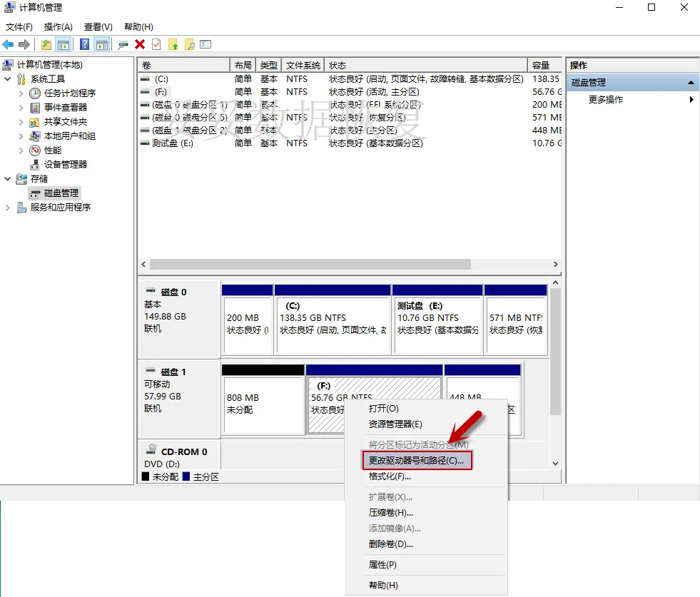This screenshot has width=700, height=597.
Task: Click the checklist settings icon at toolbar end
Action: [206, 45]
